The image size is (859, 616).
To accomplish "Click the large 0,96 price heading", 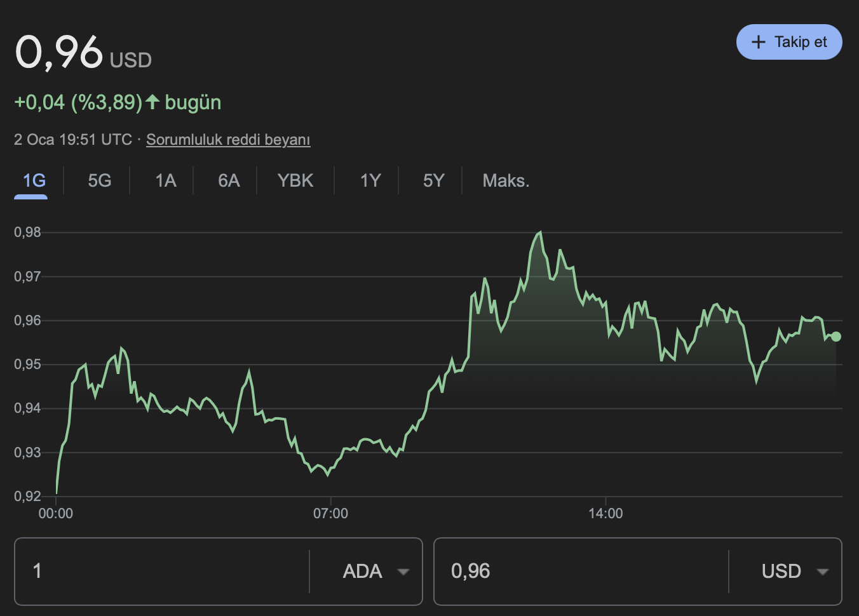I will [58, 52].
